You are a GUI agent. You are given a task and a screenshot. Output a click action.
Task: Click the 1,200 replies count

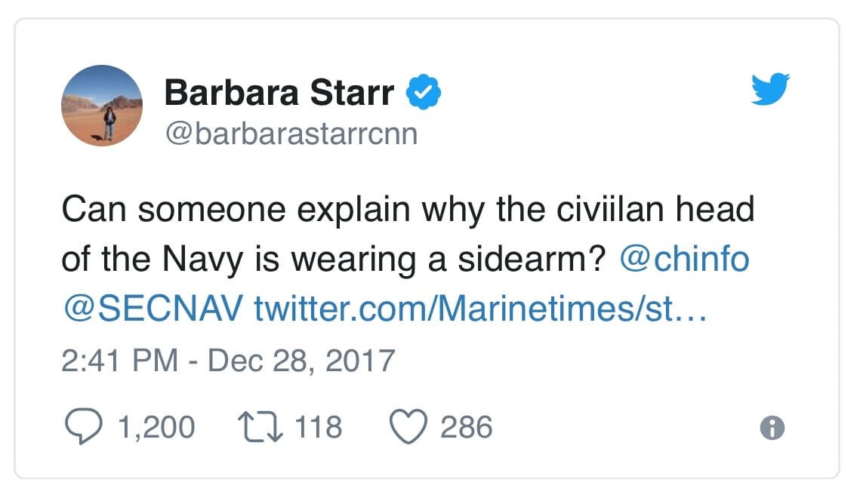(157, 427)
